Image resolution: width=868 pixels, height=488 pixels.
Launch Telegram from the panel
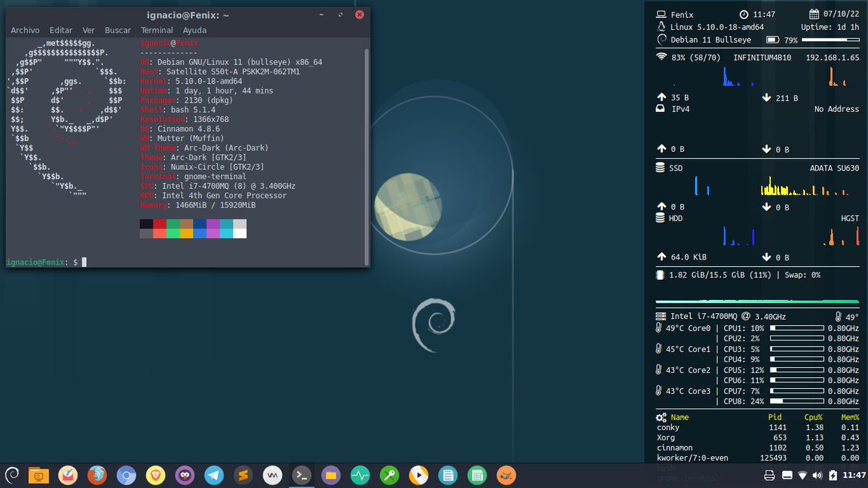213,475
